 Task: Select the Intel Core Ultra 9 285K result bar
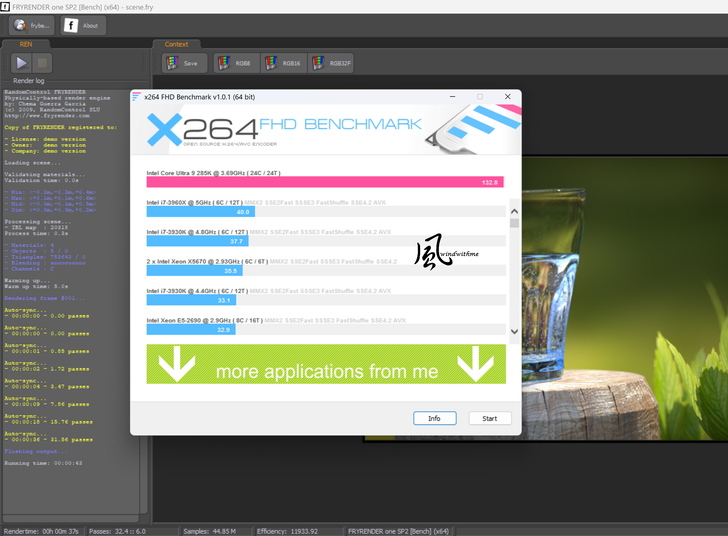pyautogui.click(x=325, y=182)
